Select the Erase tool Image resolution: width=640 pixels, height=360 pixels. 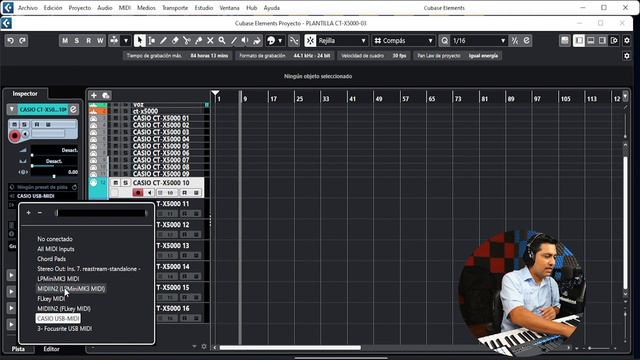tap(175, 41)
